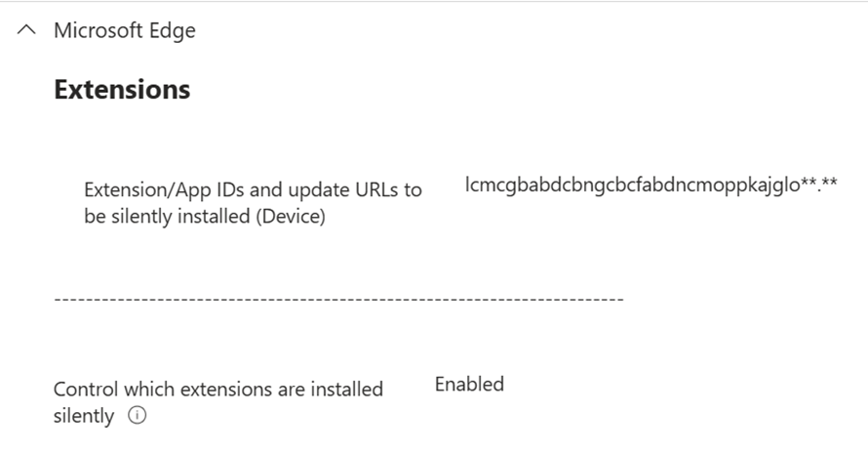Click the word 'Control' in the policy name

point(85,389)
